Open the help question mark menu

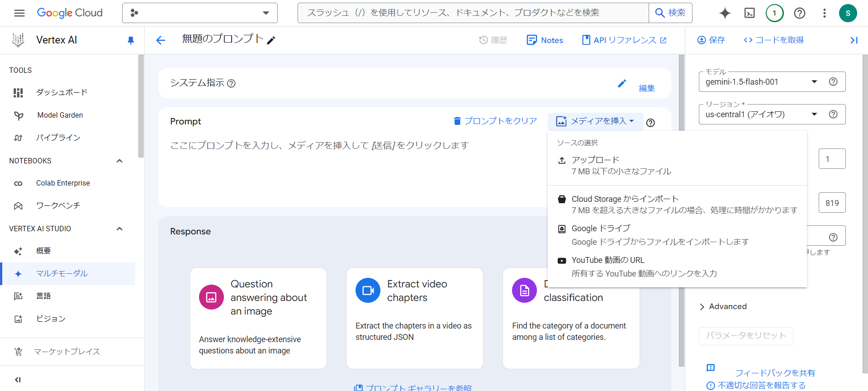800,13
